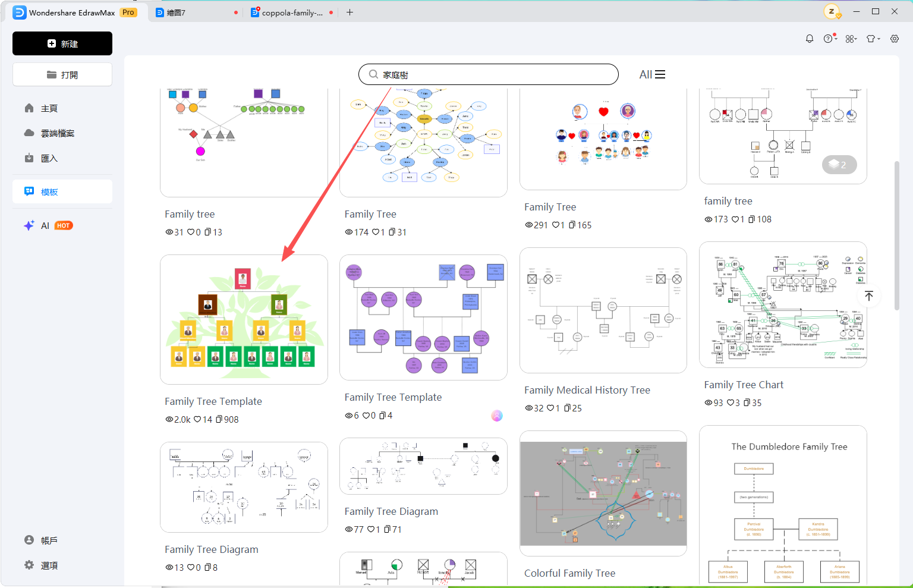Like the Family Tree Template with 14 hearts
The width and height of the screenshot is (913, 588).
tap(197, 419)
